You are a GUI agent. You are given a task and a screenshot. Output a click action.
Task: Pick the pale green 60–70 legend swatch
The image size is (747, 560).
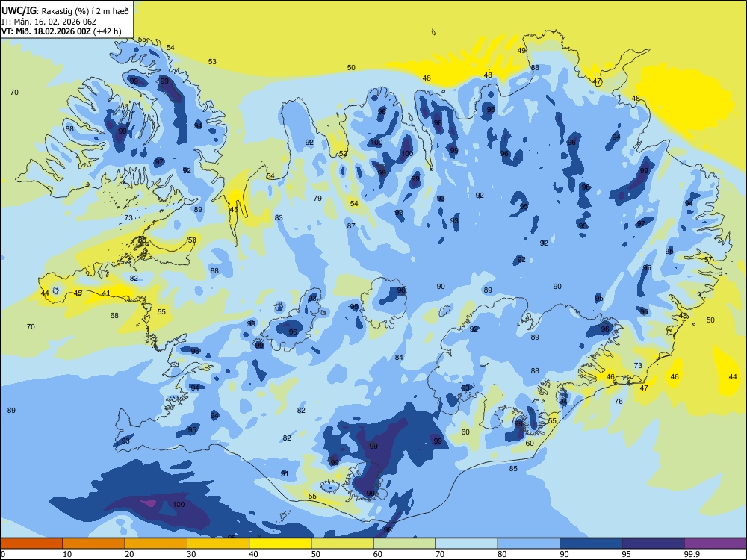[404, 544]
